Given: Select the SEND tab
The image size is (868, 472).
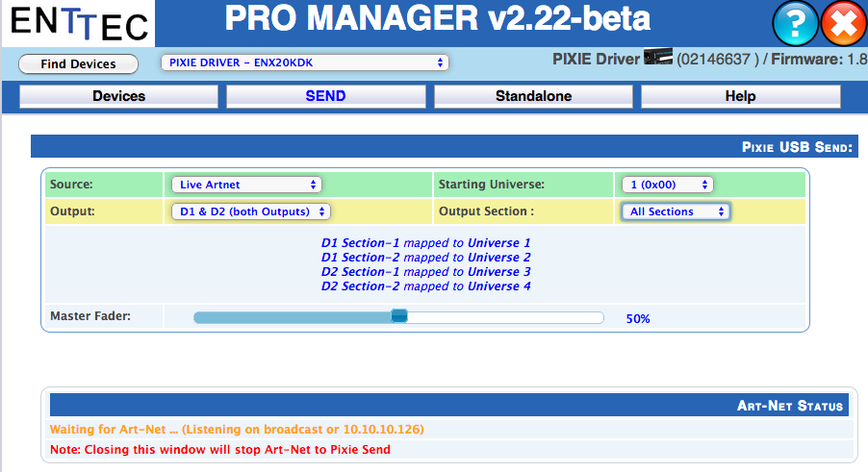Looking at the screenshot, I should (x=325, y=96).
